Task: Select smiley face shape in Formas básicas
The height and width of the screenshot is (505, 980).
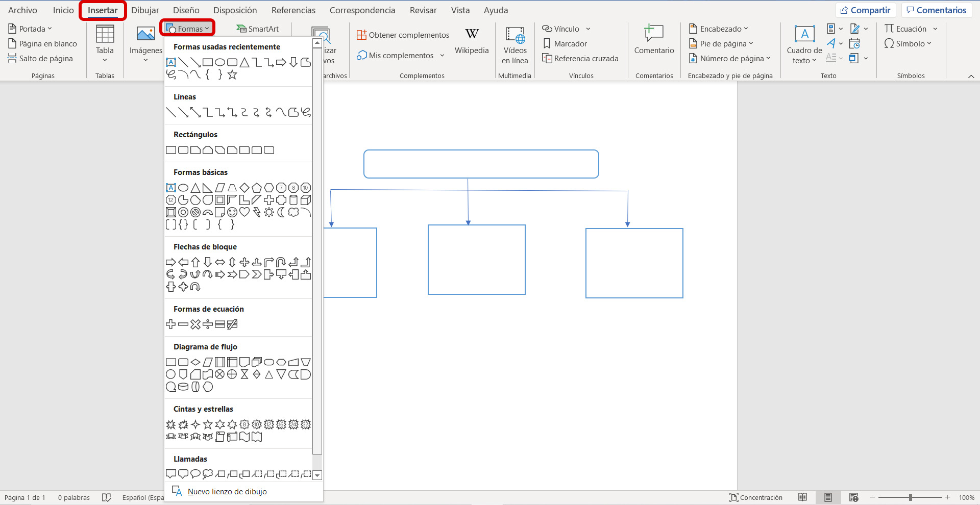Action: click(x=232, y=212)
